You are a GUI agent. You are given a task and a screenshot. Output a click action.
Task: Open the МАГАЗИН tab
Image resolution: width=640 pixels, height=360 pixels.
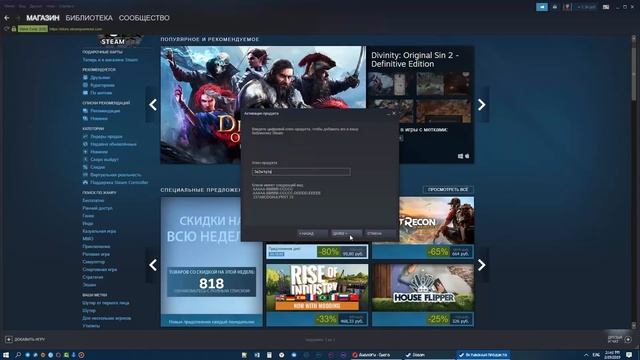coord(43,18)
